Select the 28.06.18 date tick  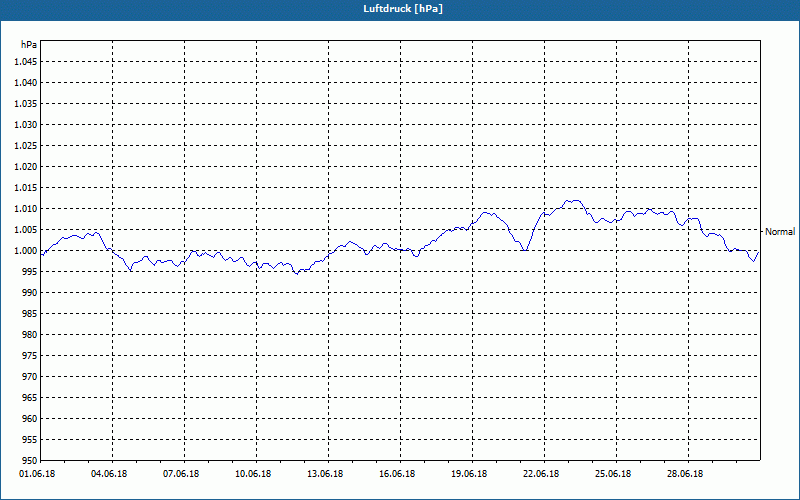click(685, 474)
